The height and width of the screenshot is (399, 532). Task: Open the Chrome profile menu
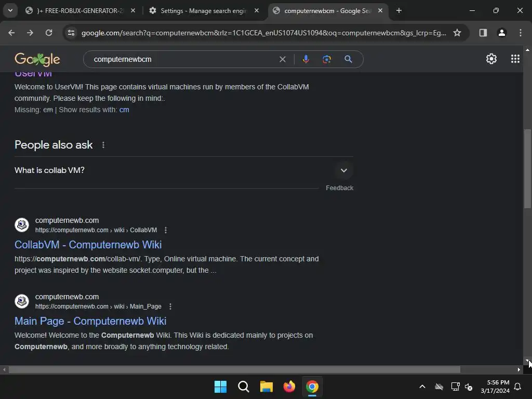pyautogui.click(x=501, y=33)
